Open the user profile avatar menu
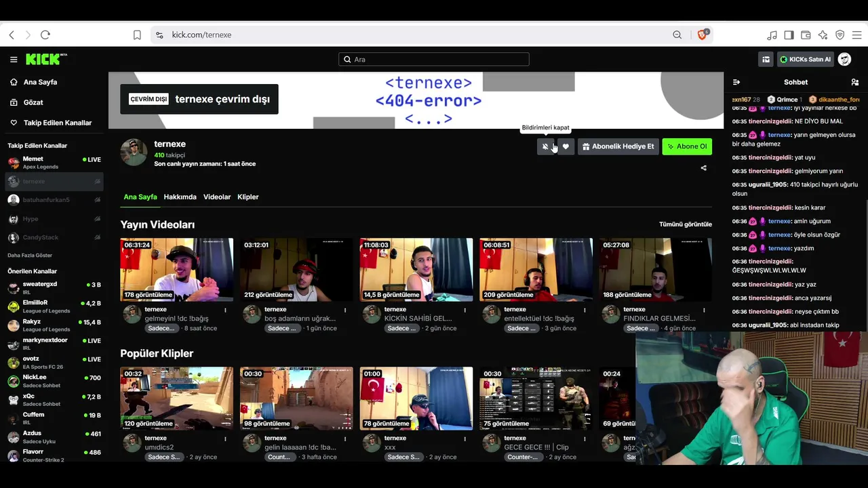The height and width of the screenshot is (488, 868). click(844, 60)
